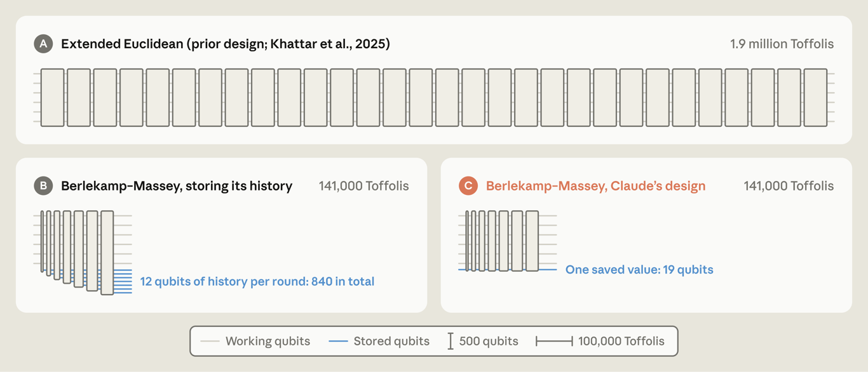The height and width of the screenshot is (372, 868).
Task: Click the last block in panel A's circuit
Action: pos(815,98)
